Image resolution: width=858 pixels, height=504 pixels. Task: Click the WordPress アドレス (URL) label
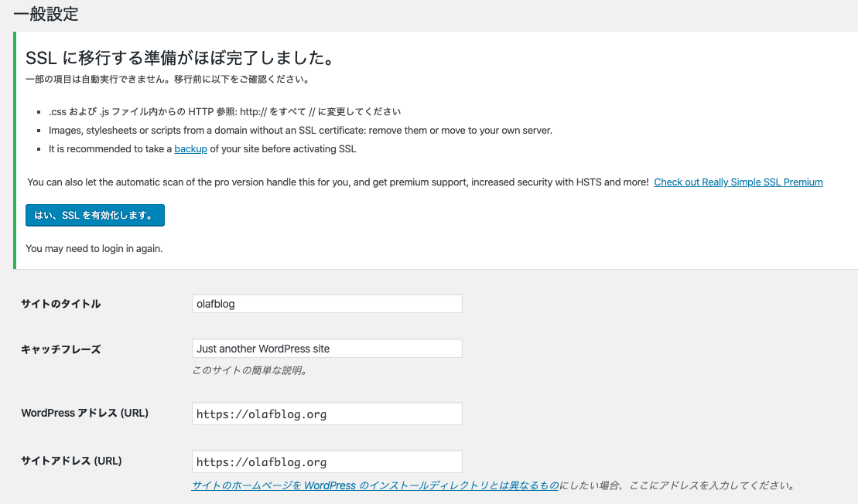point(85,414)
